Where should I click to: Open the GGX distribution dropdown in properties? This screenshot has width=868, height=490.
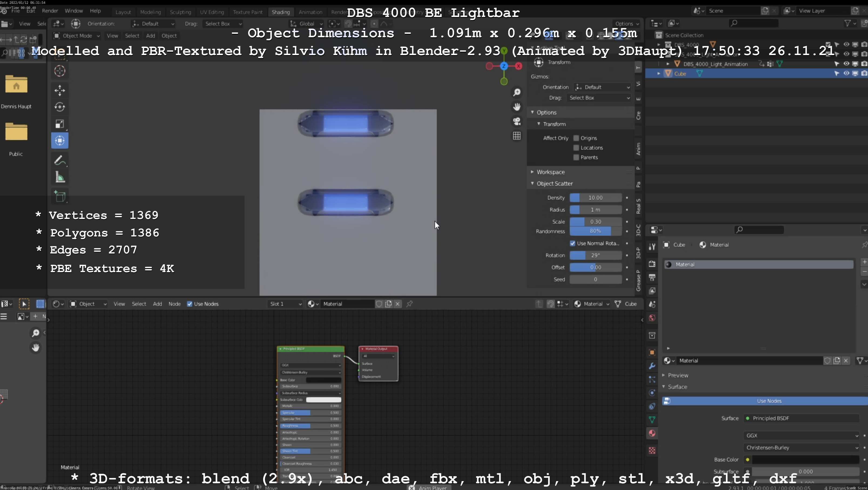click(801, 436)
